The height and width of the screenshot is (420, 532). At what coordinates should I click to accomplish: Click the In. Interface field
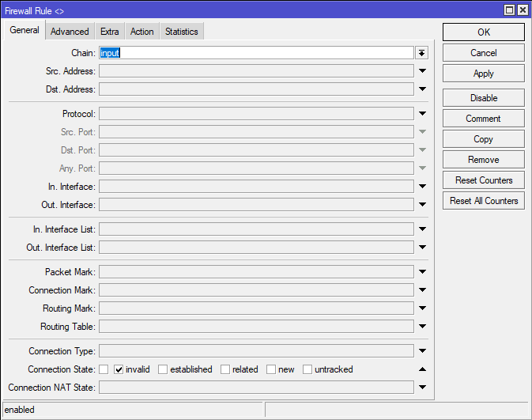pyautogui.click(x=256, y=186)
